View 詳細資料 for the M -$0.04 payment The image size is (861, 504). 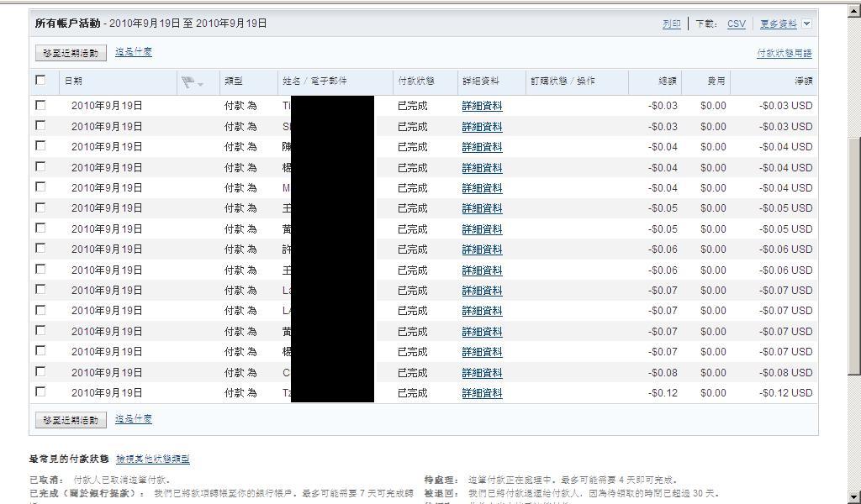pyautogui.click(x=482, y=188)
